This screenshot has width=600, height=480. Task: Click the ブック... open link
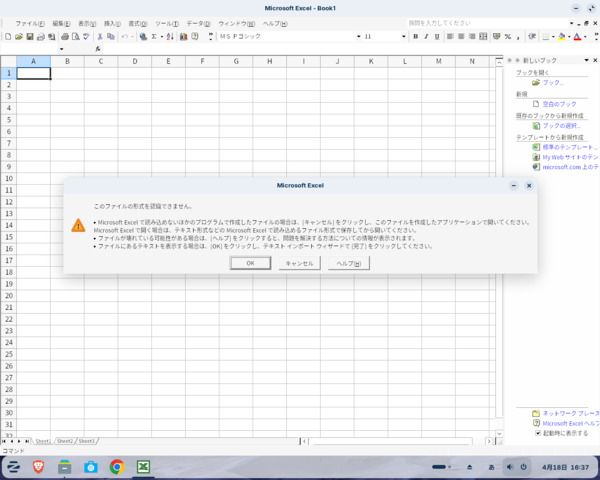click(x=553, y=82)
